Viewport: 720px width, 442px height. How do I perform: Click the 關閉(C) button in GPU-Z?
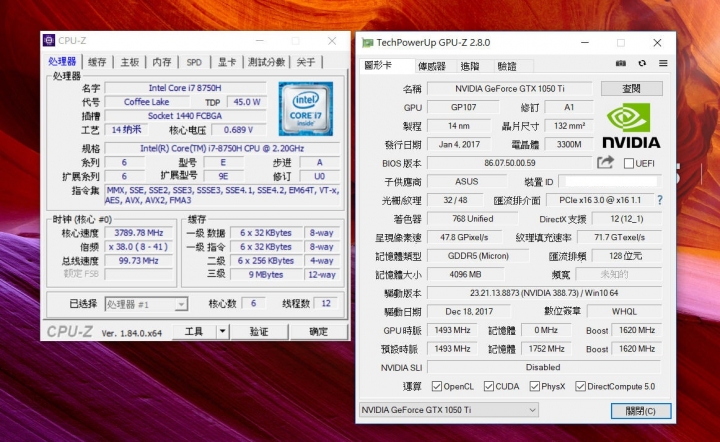pos(641,411)
